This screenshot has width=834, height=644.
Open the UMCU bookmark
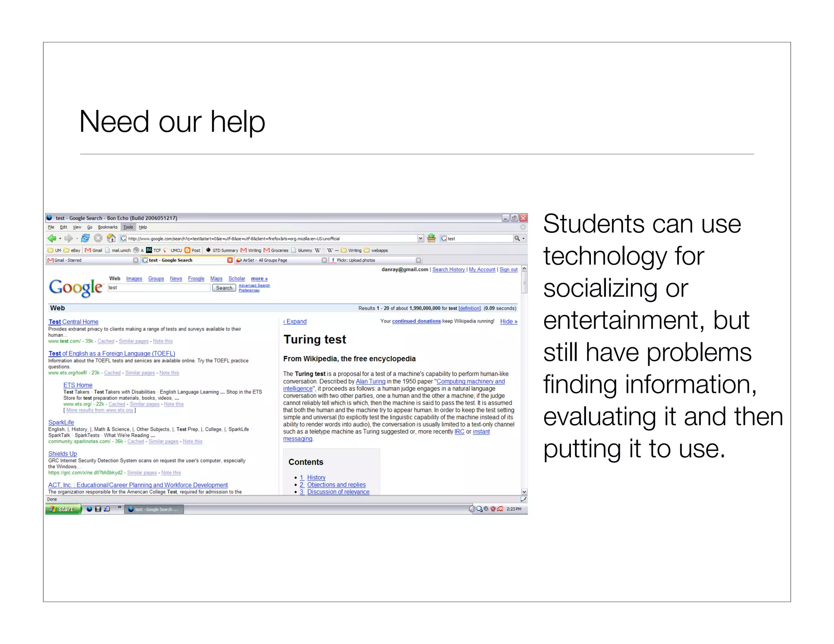coord(173,250)
